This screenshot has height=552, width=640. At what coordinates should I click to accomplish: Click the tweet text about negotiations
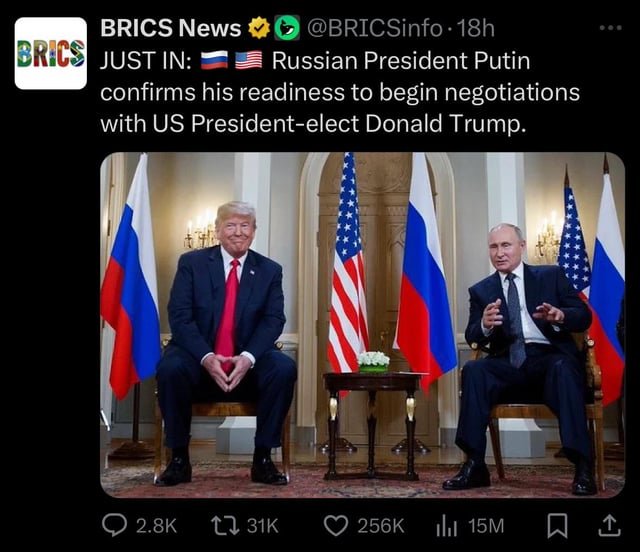point(340,92)
